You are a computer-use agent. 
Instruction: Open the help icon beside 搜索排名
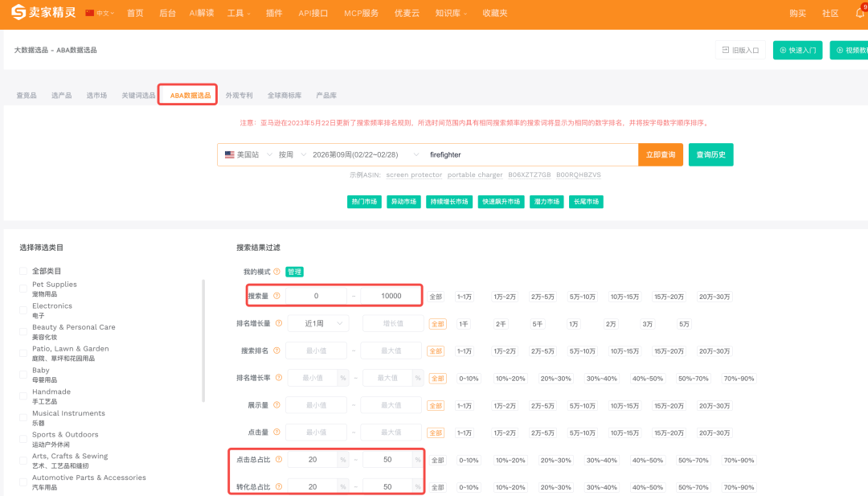tap(277, 350)
